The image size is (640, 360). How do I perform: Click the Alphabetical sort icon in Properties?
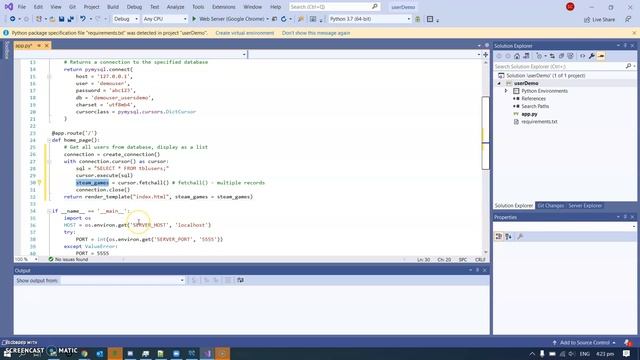508,236
